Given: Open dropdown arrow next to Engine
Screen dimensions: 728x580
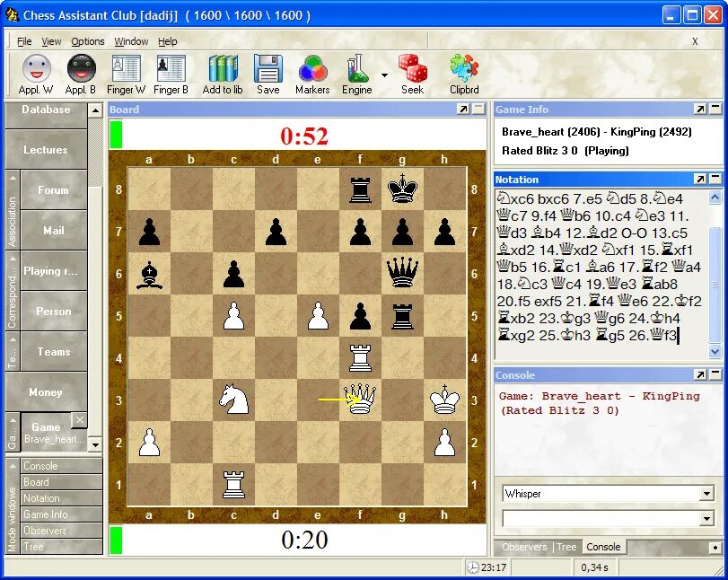Looking at the screenshot, I should click(x=384, y=75).
